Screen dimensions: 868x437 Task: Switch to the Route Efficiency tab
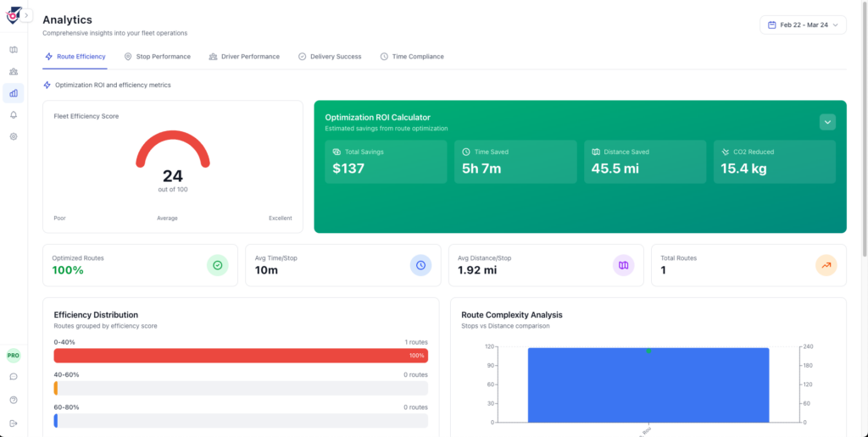pyautogui.click(x=75, y=57)
